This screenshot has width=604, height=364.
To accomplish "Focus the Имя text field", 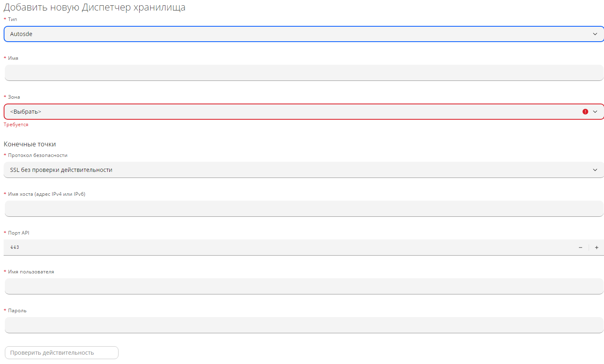I will [x=303, y=73].
